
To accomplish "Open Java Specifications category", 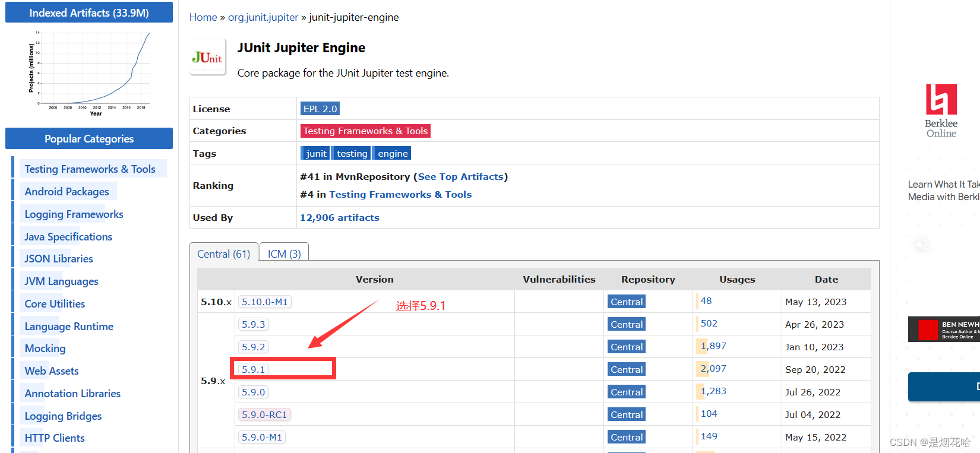I will pyautogui.click(x=68, y=237).
